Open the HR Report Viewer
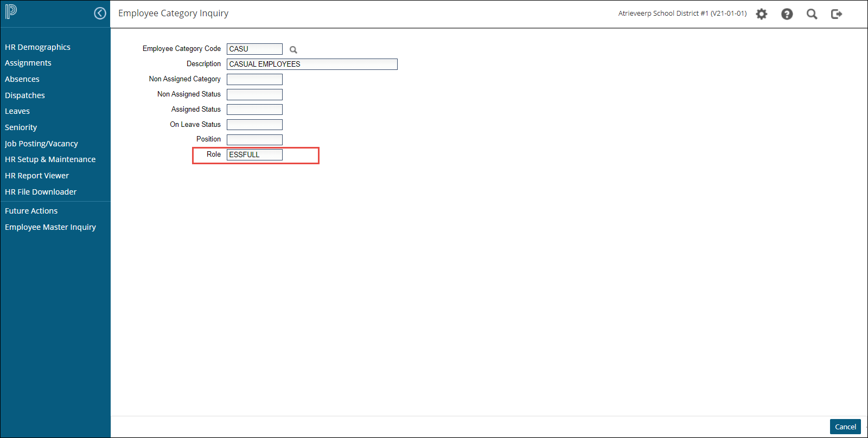This screenshot has width=868, height=438. pos(37,176)
